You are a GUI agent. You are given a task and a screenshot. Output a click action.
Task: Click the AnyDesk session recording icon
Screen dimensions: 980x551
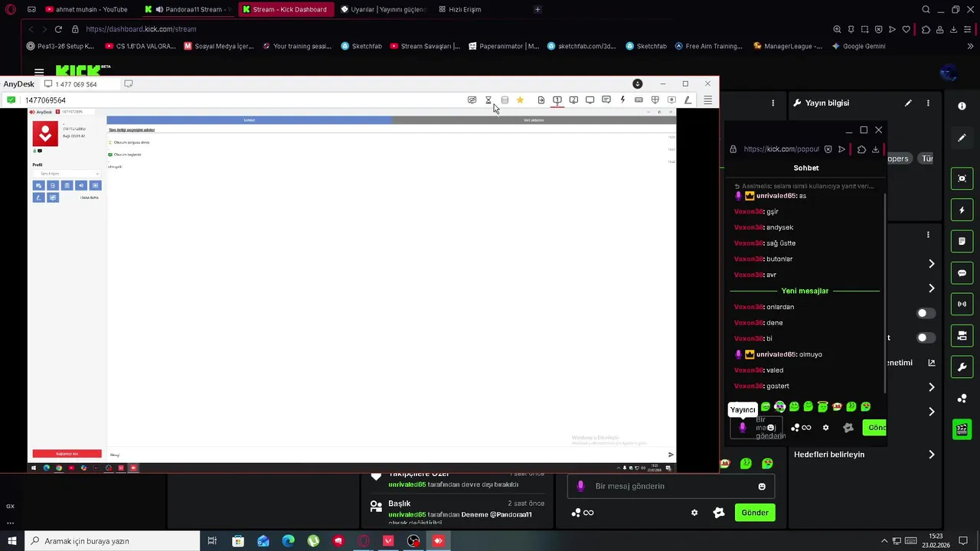671,100
